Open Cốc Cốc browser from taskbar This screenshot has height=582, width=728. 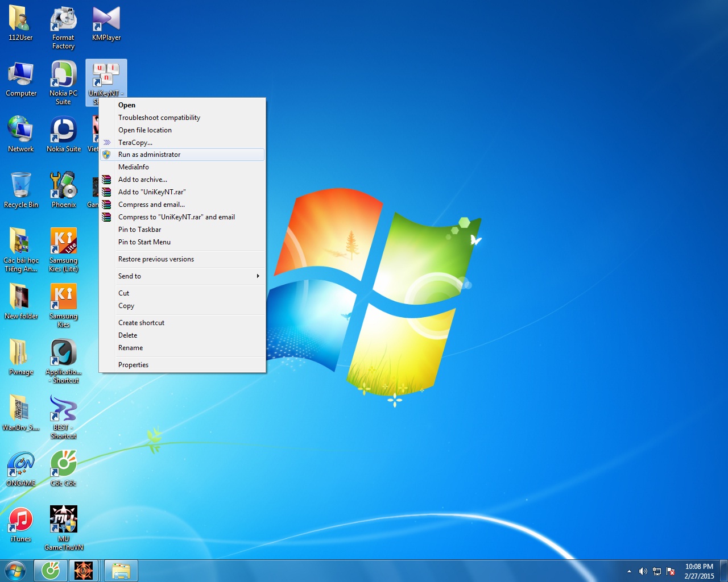(51, 571)
